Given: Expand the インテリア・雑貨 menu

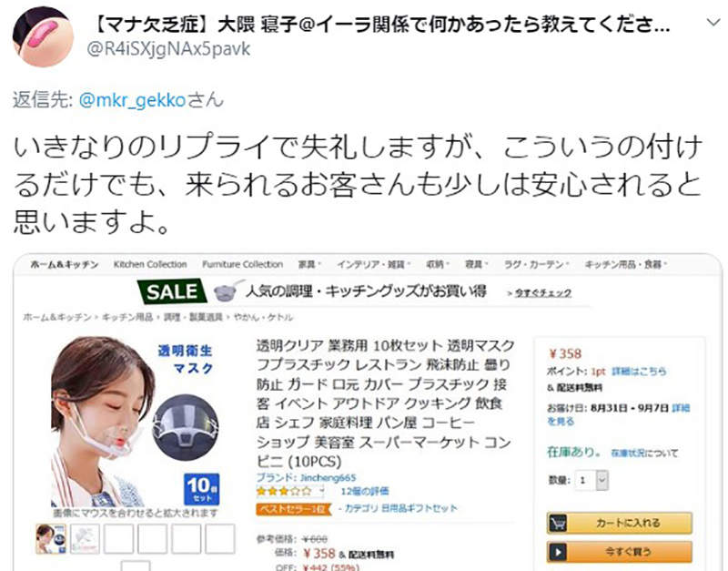Looking at the screenshot, I should (x=374, y=264).
